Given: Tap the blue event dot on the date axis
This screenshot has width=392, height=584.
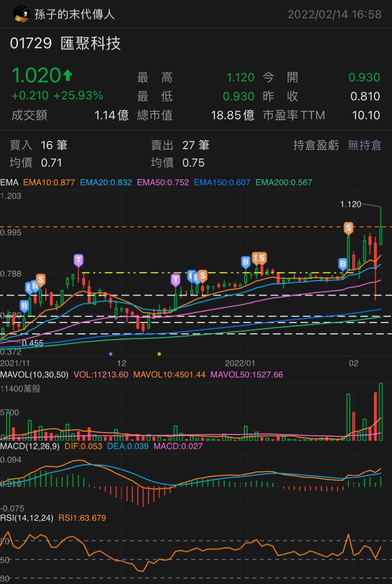Looking at the screenshot, I should tap(110, 354).
